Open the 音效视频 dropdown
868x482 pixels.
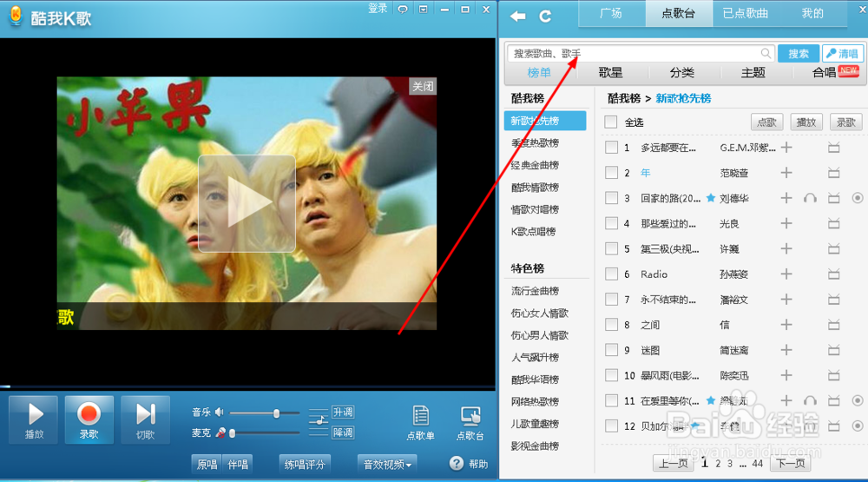tap(387, 465)
